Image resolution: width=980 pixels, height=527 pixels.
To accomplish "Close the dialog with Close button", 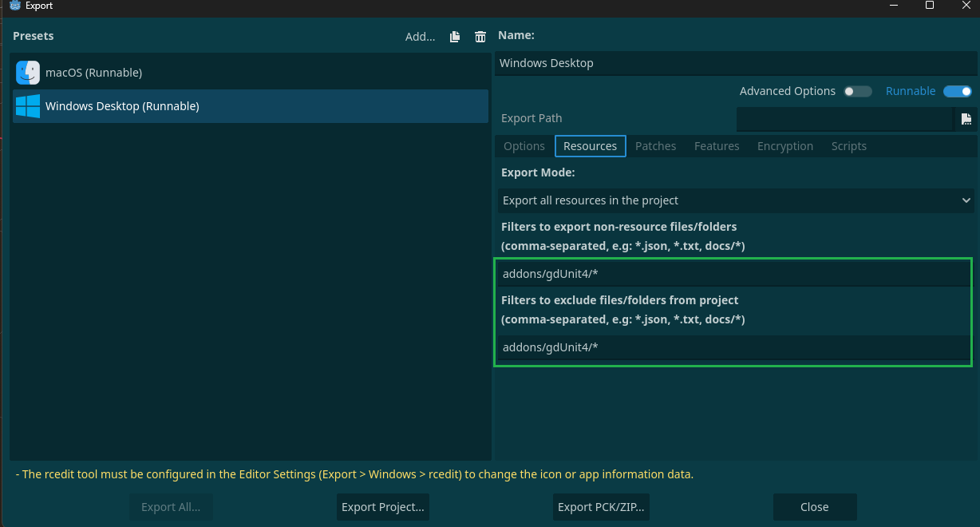I will click(814, 507).
